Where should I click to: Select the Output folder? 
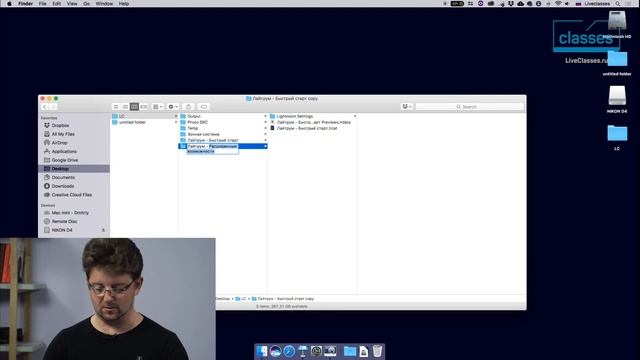coord(223,116)
